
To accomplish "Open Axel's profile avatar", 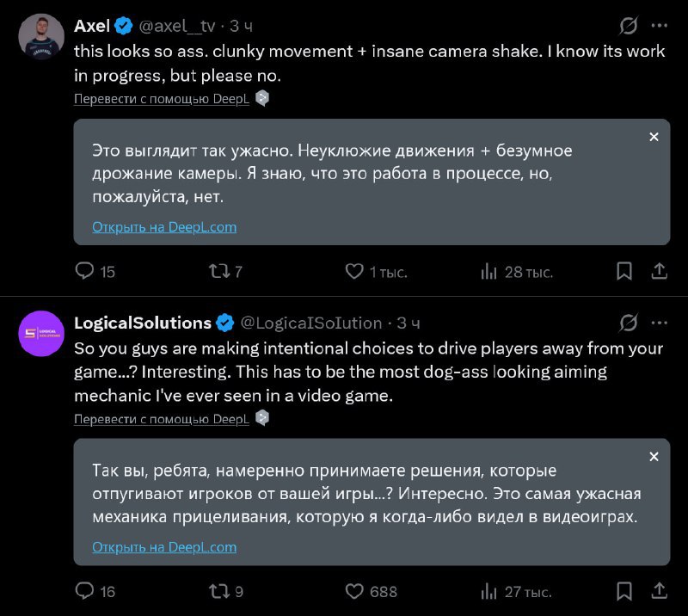I will tap(41, 36).
